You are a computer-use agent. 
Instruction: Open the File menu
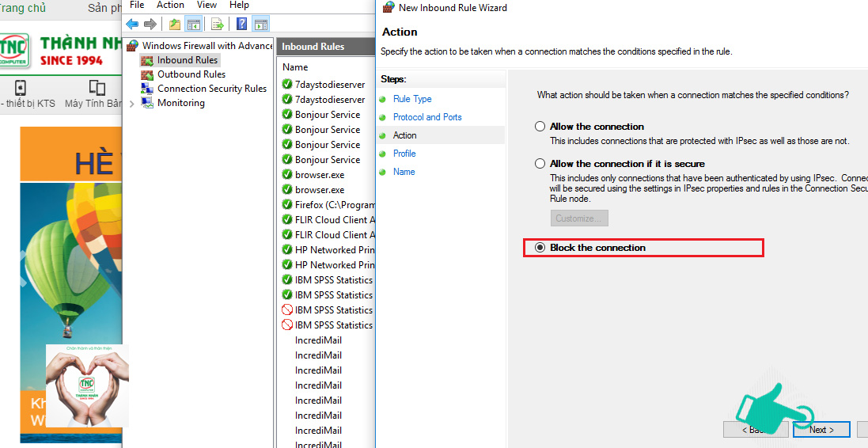click(136, 5)
